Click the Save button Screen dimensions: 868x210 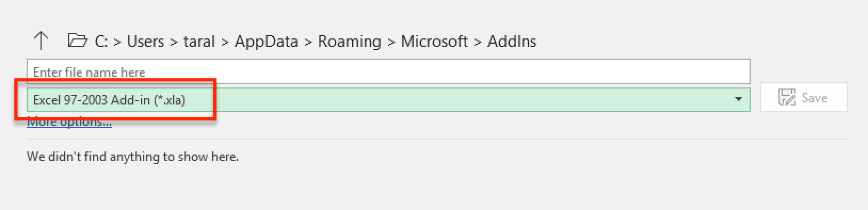[x=803, y=98]
